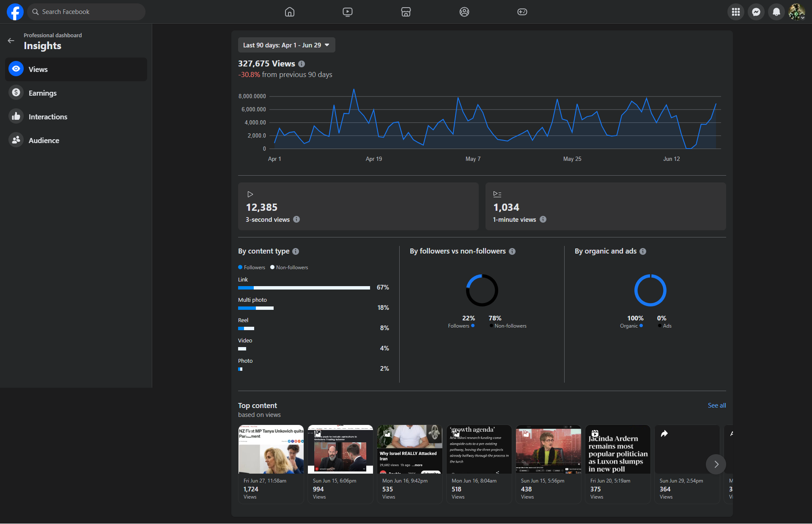Open the Messenger icon
The image size is (812, 524).
(x=756, y=12)
